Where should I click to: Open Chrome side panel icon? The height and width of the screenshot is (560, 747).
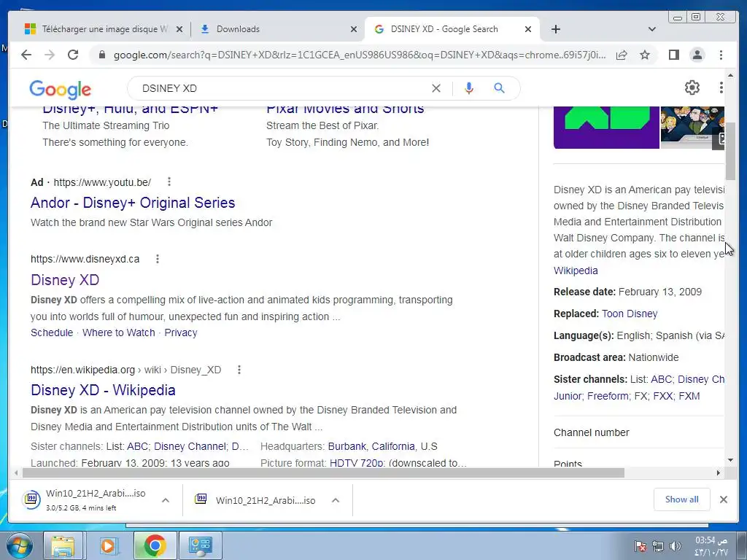673,55
